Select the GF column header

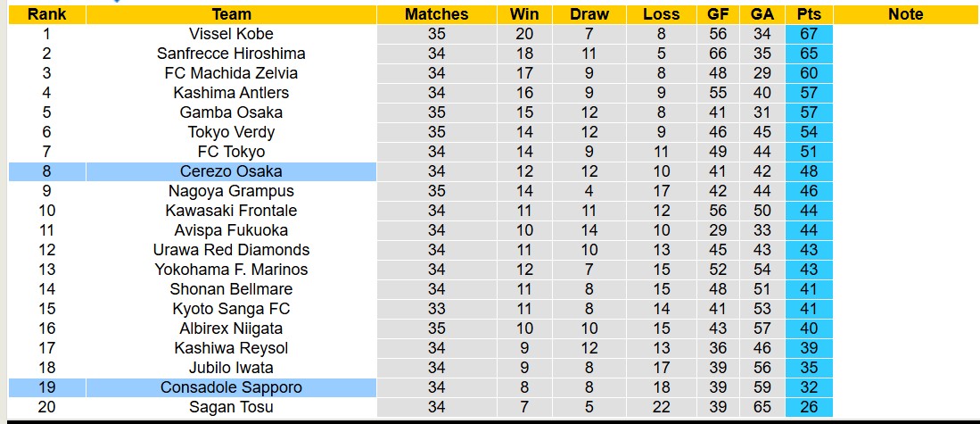click(x=718, y=14)
